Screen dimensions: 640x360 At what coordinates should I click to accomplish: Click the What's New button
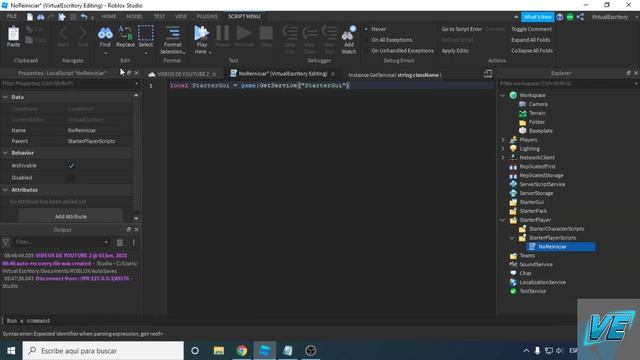click(x=538, y=17)
